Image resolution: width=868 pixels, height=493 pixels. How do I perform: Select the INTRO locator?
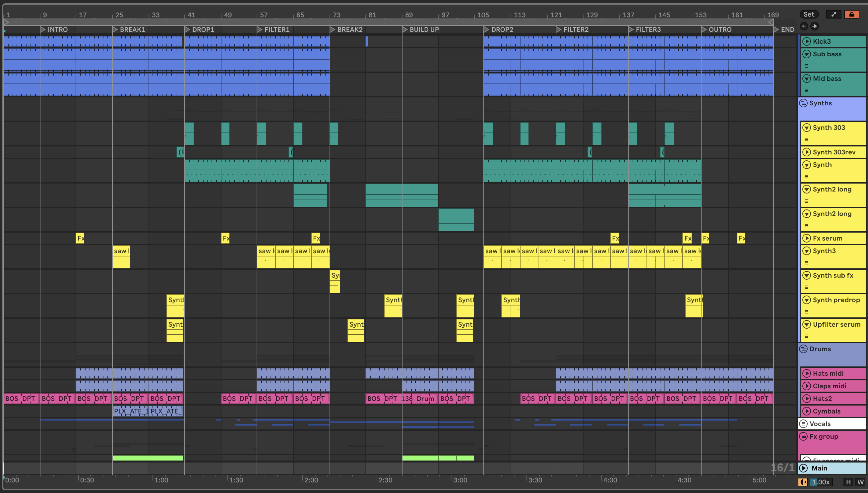54,29
